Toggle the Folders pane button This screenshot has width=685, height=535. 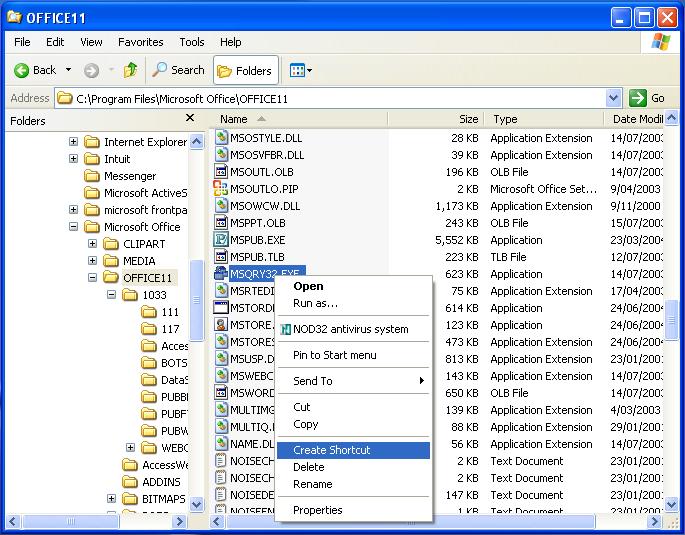click(245, 70)
